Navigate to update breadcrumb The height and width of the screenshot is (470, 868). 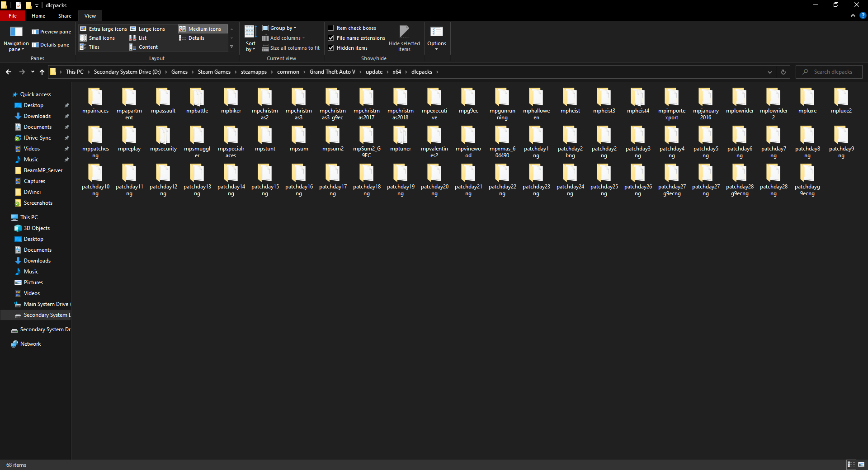pos(374,72)
